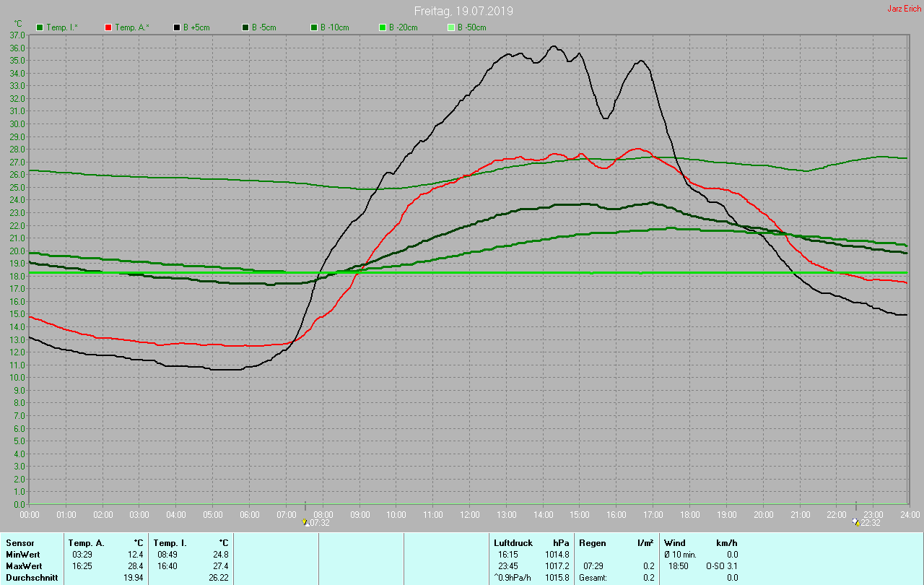This screenshot has width=924, height=585.
Task: Click the B -50cm legend color square
Action: pyautogui.click(x=451, y=27)
